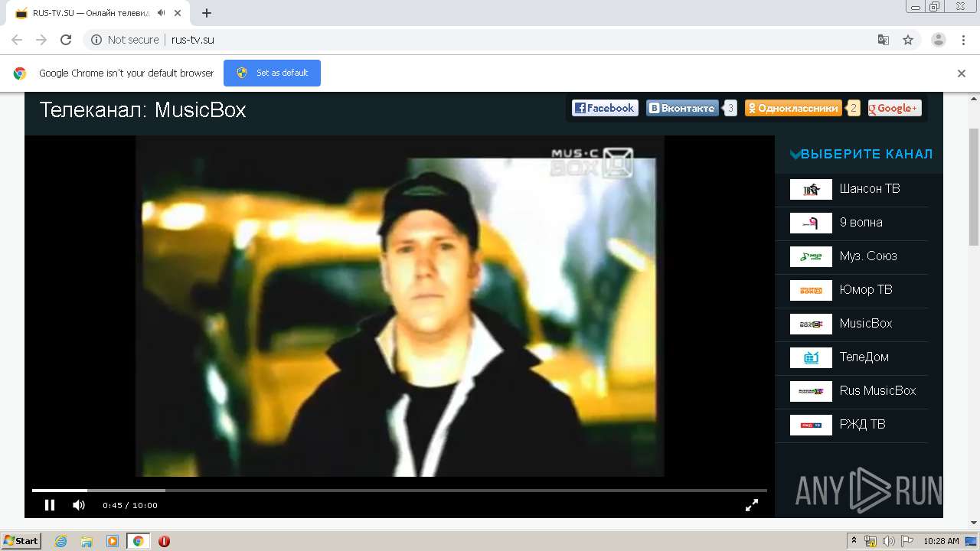Open Action Center flag icon
Viewport: 980px width, 551px height.
pyautogui.click(x=907, y=541)
